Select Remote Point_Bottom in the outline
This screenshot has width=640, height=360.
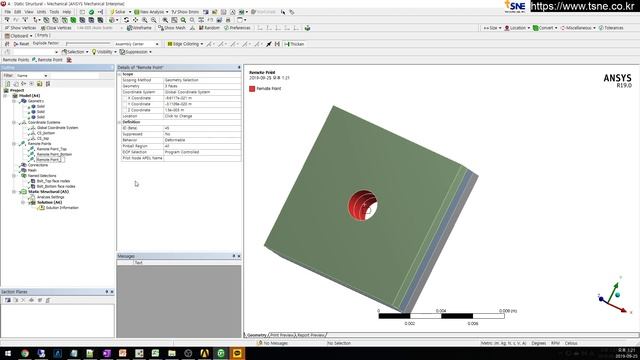(x=54, y=154)
